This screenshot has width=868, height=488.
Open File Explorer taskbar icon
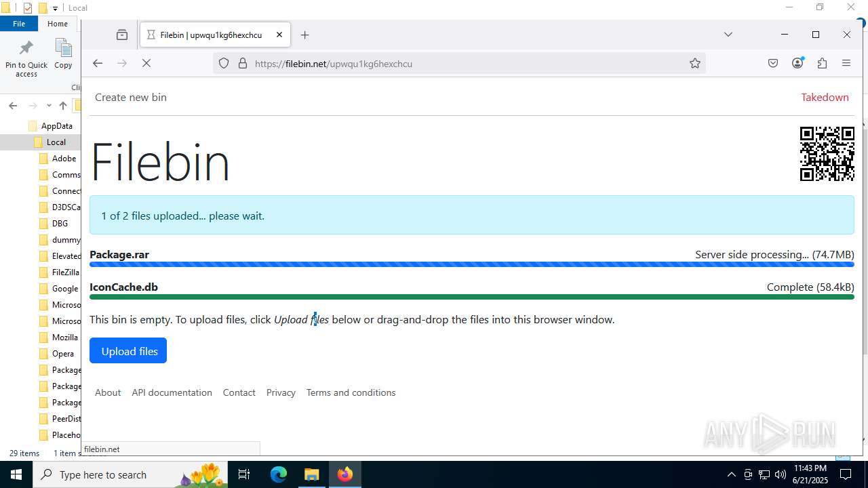pos(311,474)
